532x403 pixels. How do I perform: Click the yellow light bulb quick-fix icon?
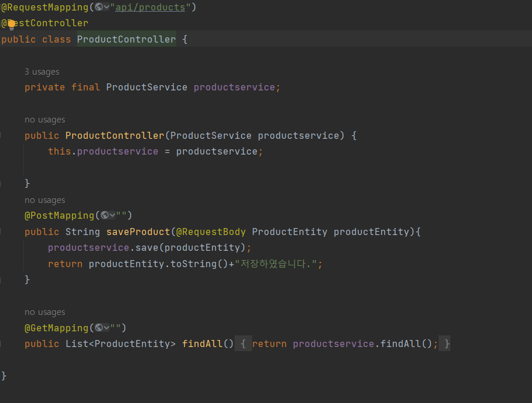(x=12, y=24)
